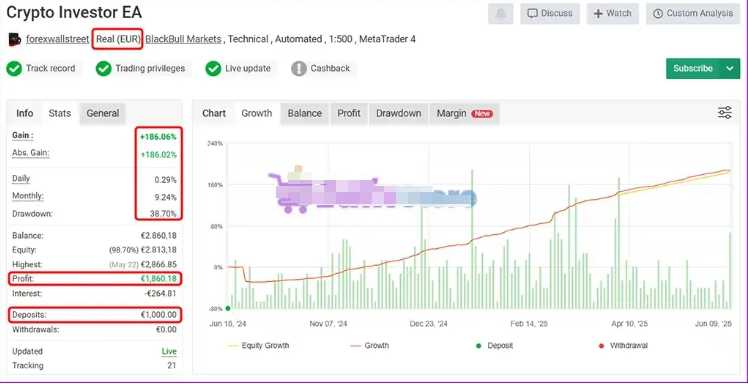Click the notification bell icon
748x384 pixels.
point(500,13)
